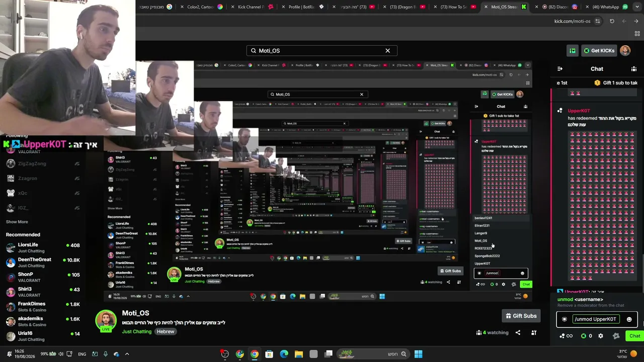Open Windows Task View
Viewport: 644px width, 362px height.
(329, 354)
